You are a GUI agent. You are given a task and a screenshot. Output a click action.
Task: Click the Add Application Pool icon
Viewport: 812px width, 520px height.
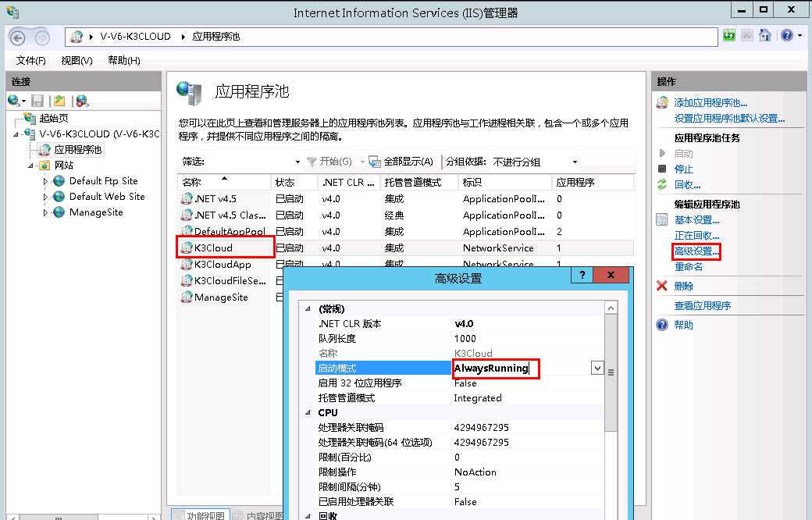(x=662, y=102)
